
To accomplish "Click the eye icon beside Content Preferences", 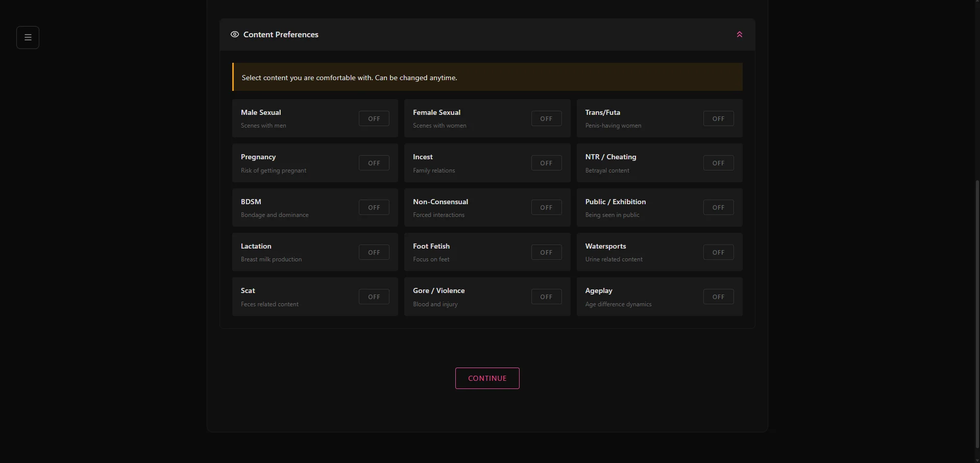I will coord(235,34).
